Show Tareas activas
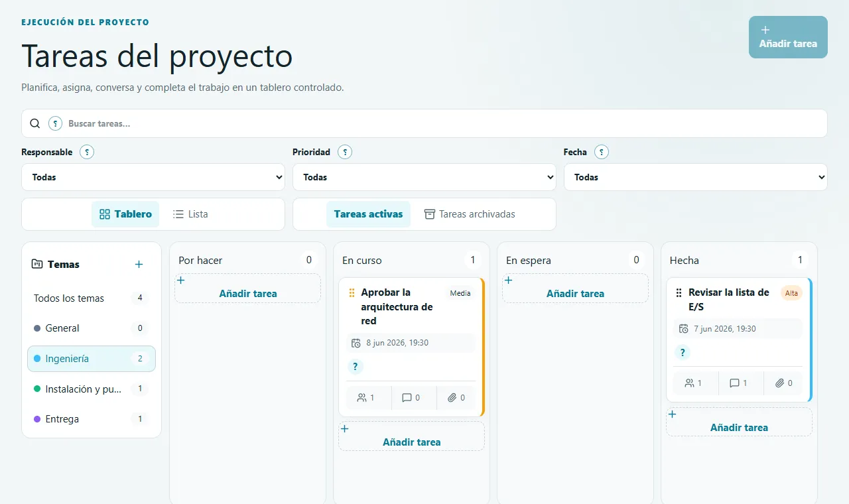 coord(368,214)
